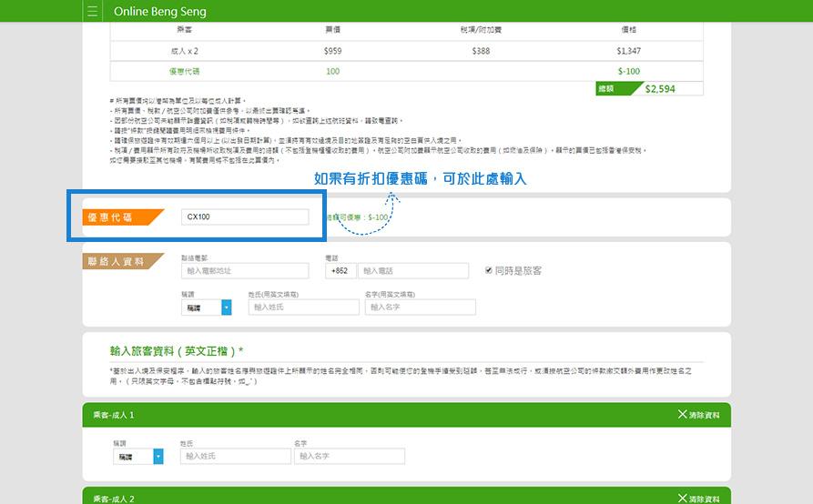The width and height of the screenshot is (813, 504).
Task: Open the hamburger menu in header
Action: [92, 12]
